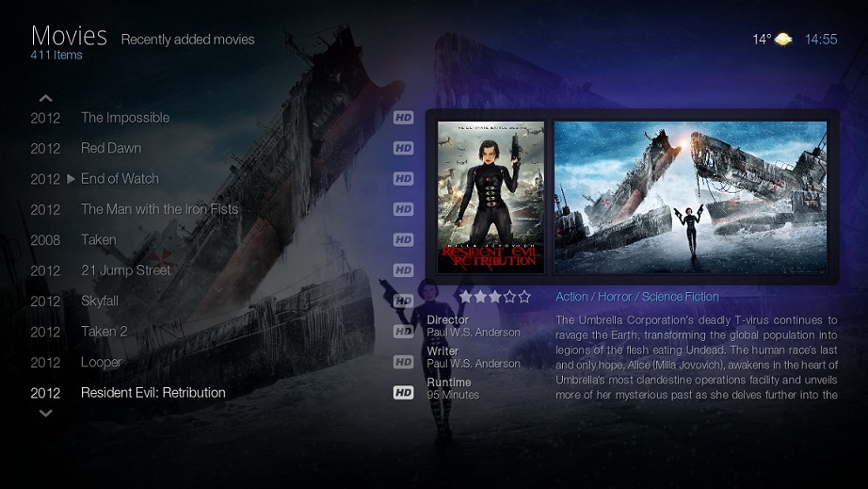The image size is (868, 489).
Task: Click the HD badge for 21 Jump Street
Action: (x=404, y=270)
